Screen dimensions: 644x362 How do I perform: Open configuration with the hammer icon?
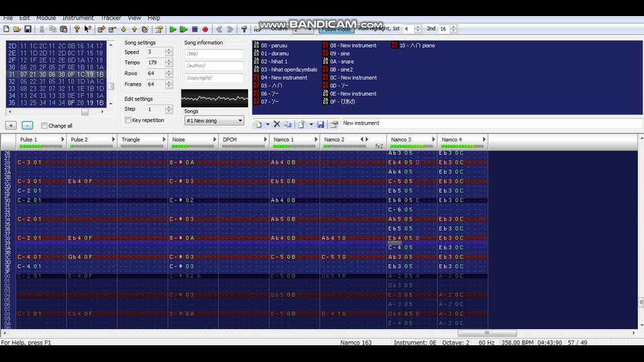[x=244, y=29]
